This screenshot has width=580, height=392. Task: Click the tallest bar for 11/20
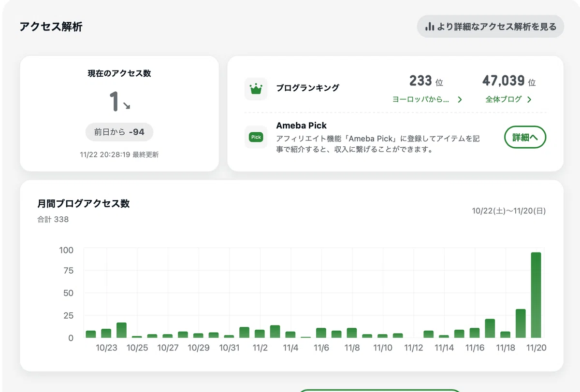click(536, 295)
